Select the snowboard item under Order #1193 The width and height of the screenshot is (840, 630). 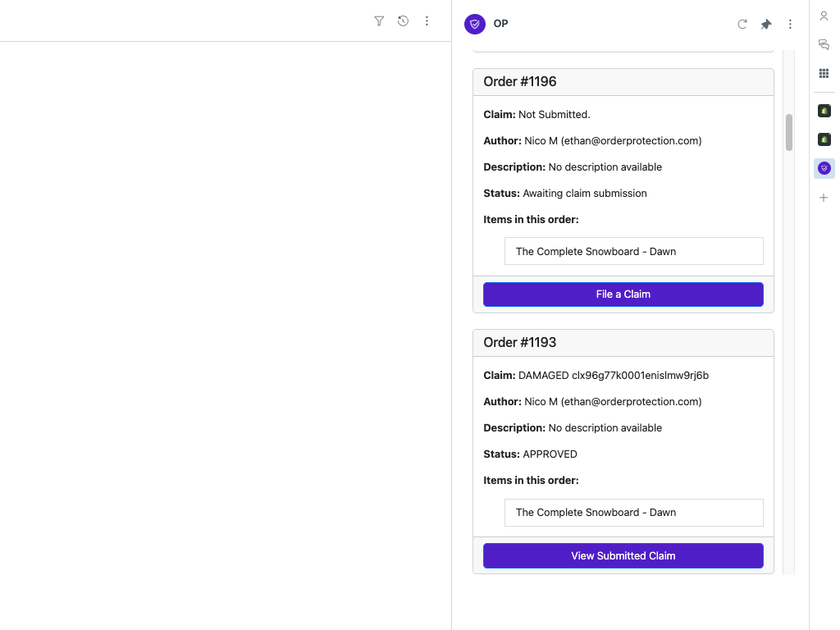pos(633,513)
